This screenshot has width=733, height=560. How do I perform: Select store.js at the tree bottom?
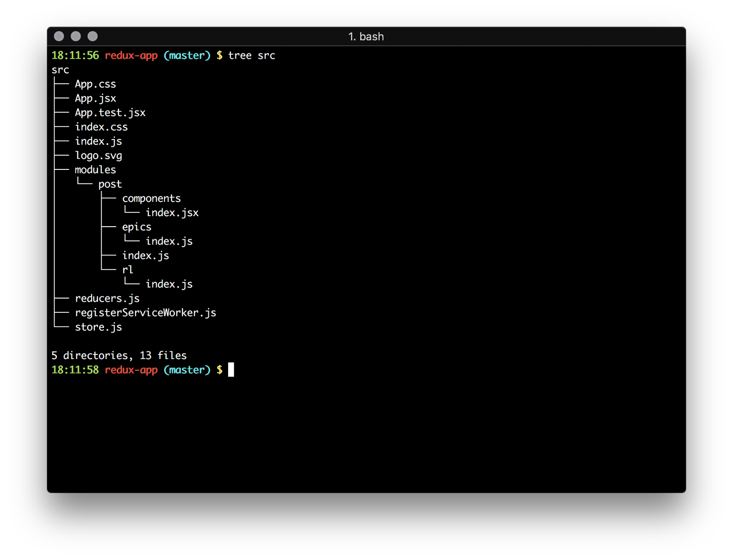point(98,327)
